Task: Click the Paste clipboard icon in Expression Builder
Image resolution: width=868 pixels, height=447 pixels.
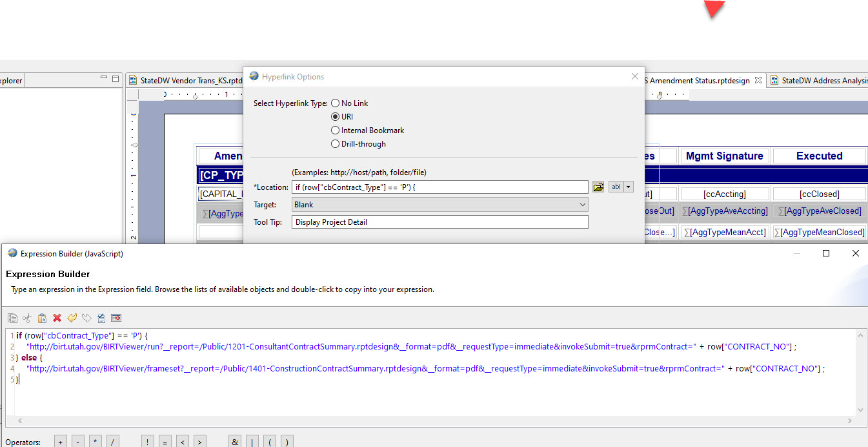Action: [x=42, y=318]
